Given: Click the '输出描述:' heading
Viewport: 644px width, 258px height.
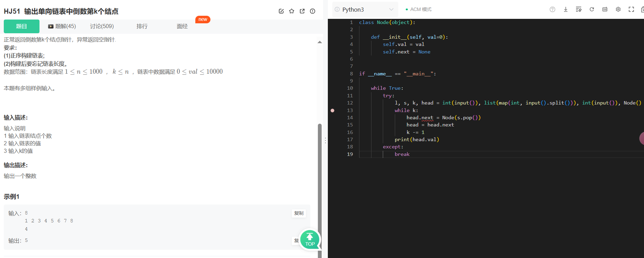Looking at the screenshot, I should click(x=16, y=165).
